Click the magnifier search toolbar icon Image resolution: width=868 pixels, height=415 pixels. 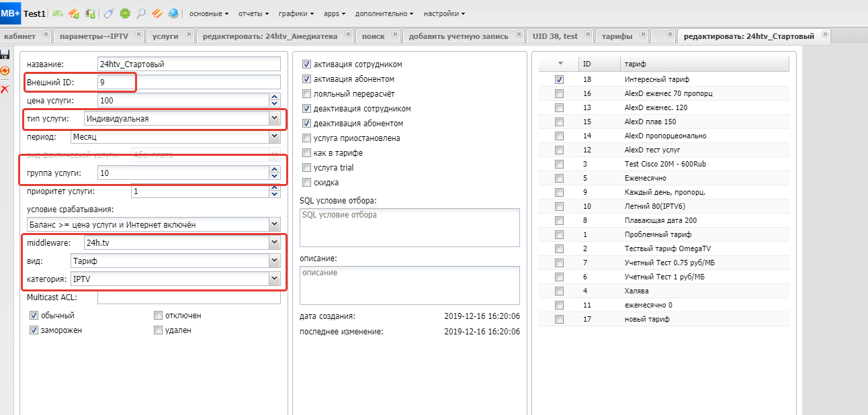141,13
